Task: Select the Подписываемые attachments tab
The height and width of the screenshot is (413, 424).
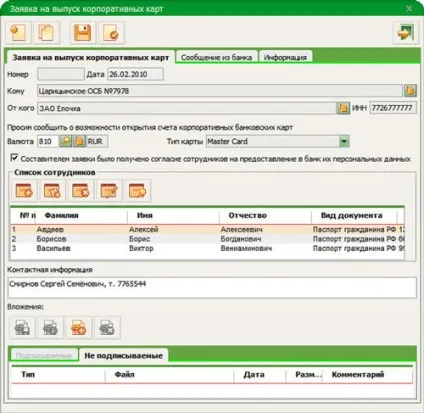Action: (44, 355)
